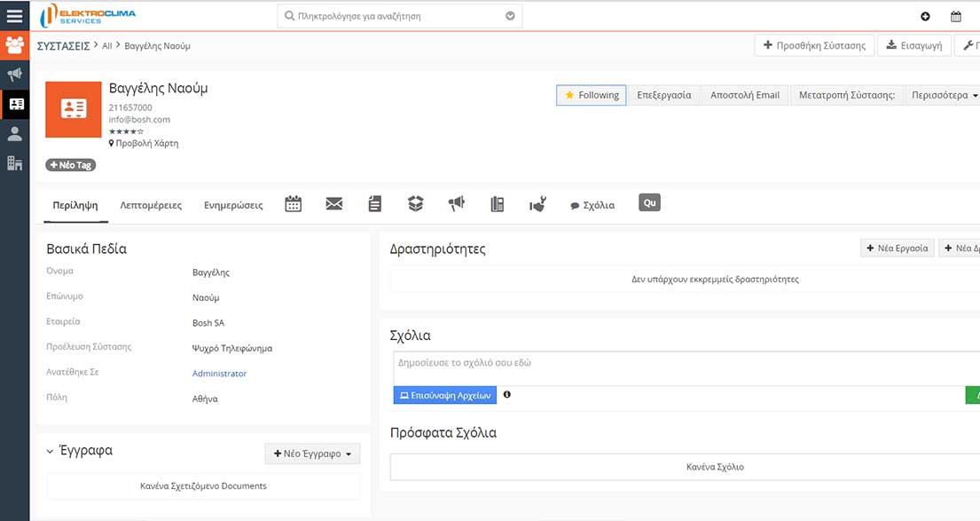Show the Emails envelope related tab
The width and height of the screenshot is (980, 521).
click(x=333, y=204)
